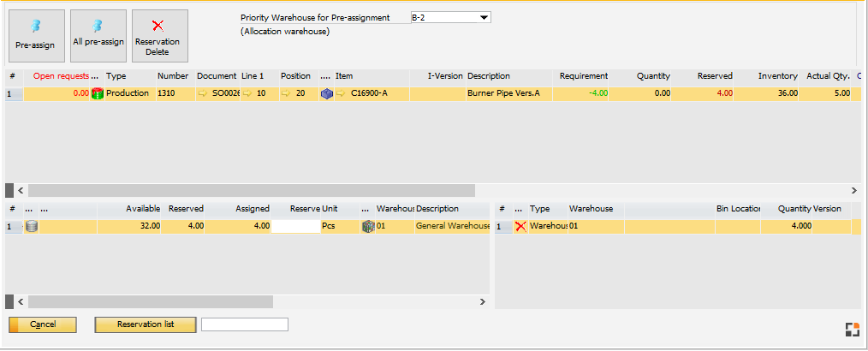Click the text field beside Reservation list
This screenshot has width=868, height=351.
[245, 324]
